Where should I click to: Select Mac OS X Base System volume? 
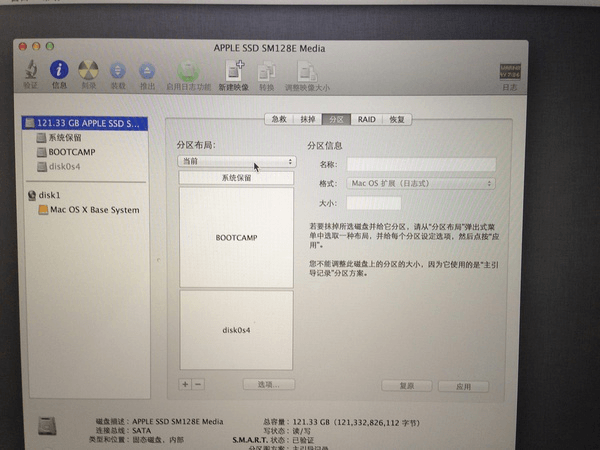pyautogui.click(x=95, y=210)
